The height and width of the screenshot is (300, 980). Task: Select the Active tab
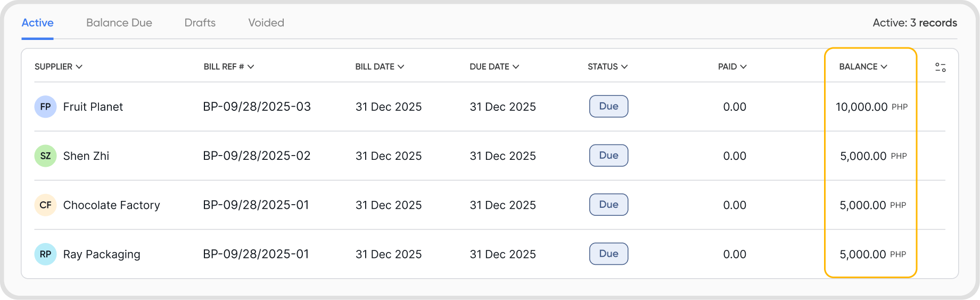pyautogui.click(x=37, y=23)
